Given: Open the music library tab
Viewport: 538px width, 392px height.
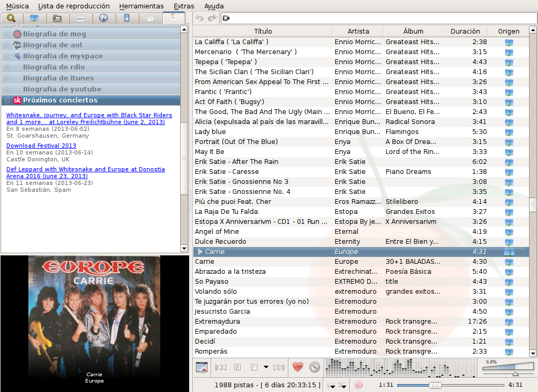Looking at the screenshot, I should pos(34,18).
